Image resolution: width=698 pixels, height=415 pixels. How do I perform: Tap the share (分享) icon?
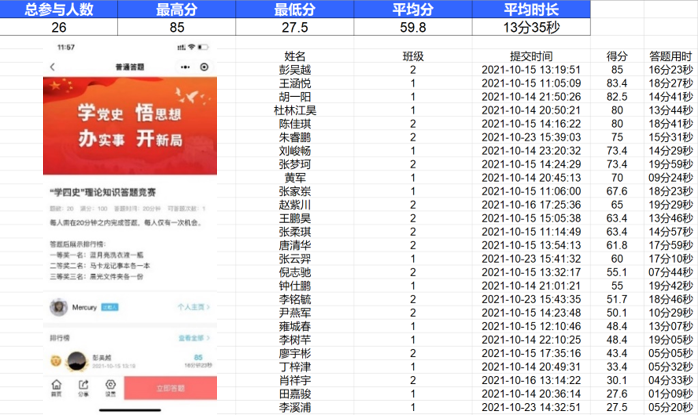tap(84, 387)
